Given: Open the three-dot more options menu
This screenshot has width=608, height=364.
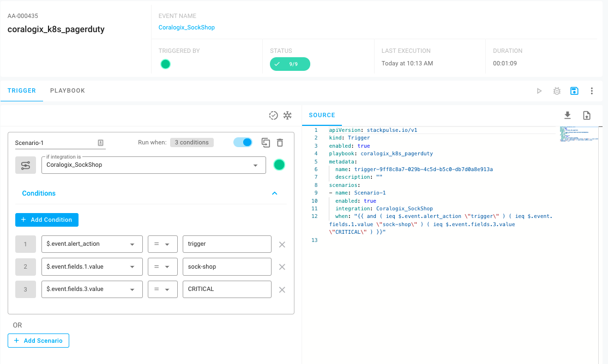Looking at the screenshot, I should coord(592,91).
